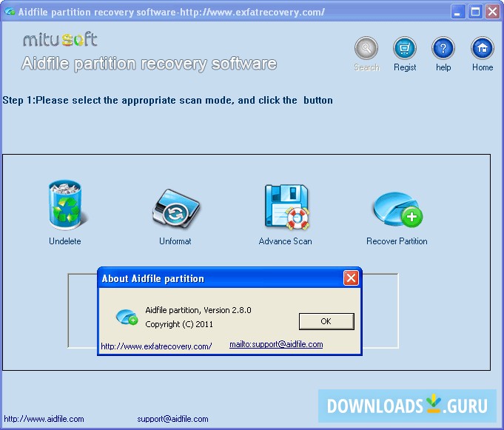Go to the Home icon

(482, 48)
